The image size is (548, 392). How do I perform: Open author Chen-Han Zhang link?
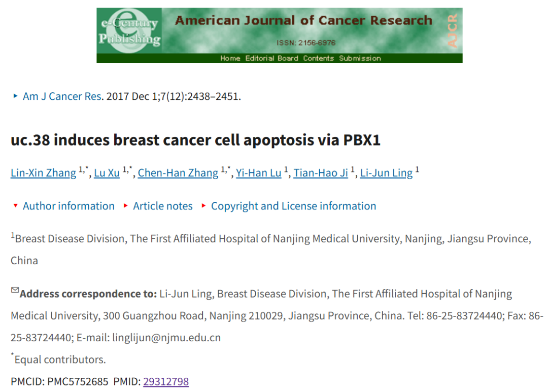178,173
